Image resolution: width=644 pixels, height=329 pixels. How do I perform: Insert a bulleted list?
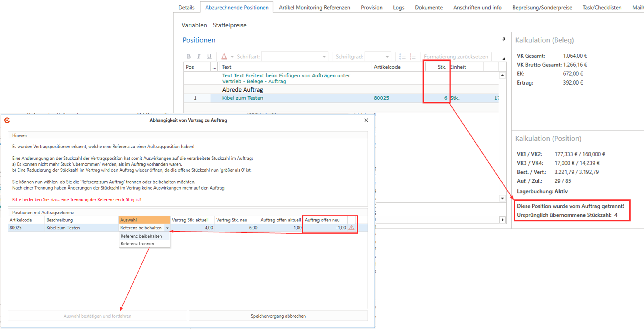point(403,56)
